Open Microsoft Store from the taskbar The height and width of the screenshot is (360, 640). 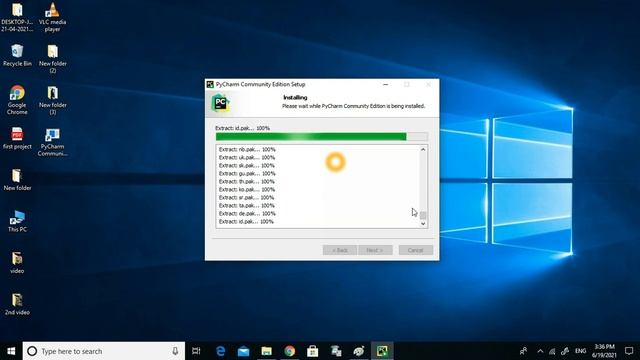pyautogui.click(x=313, y=351)
